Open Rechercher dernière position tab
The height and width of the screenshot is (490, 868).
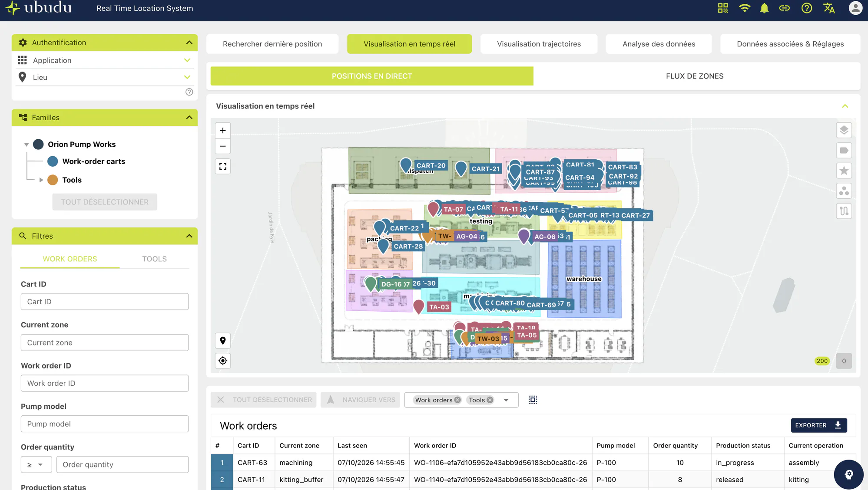point(272,44)
